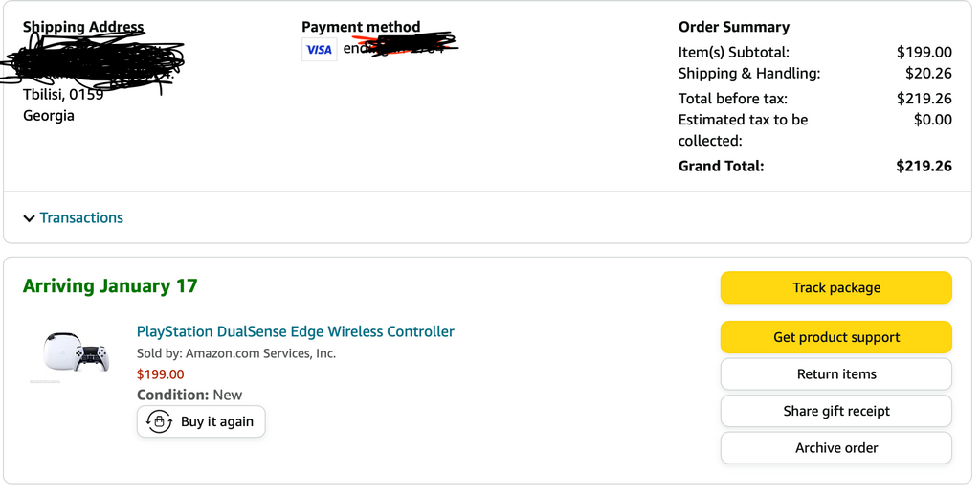The height and width of the screenshot is (498, 980).
Task: Click the Arriving January 17 heading
Action: coord(110,285)
